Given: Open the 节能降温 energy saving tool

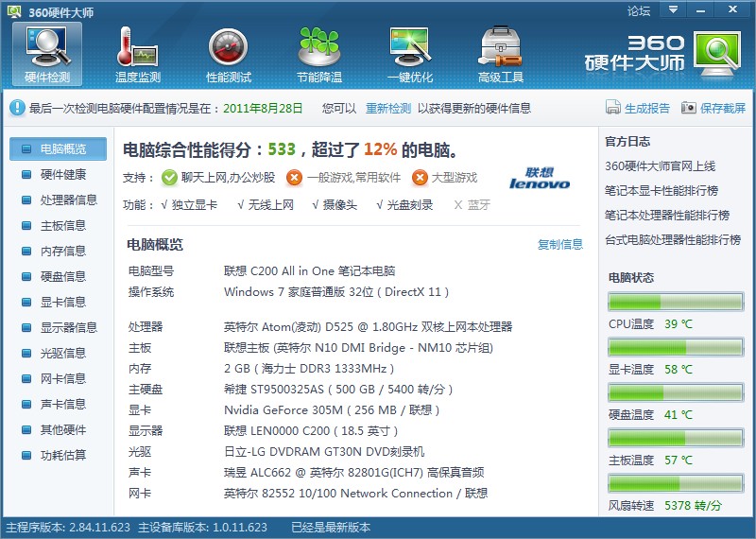Looking at the screenshot, I should click(319, 54).
